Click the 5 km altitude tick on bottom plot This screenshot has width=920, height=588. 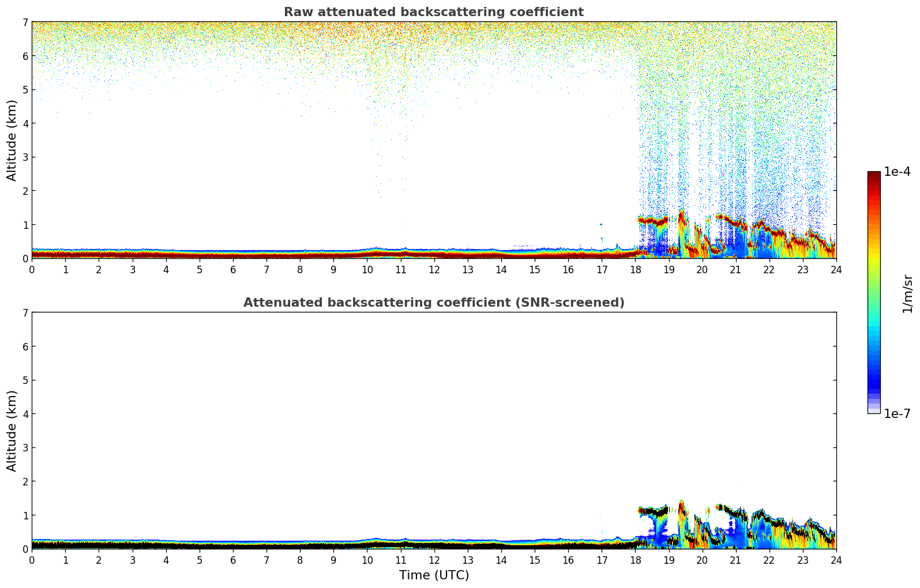tap(25, 380)
